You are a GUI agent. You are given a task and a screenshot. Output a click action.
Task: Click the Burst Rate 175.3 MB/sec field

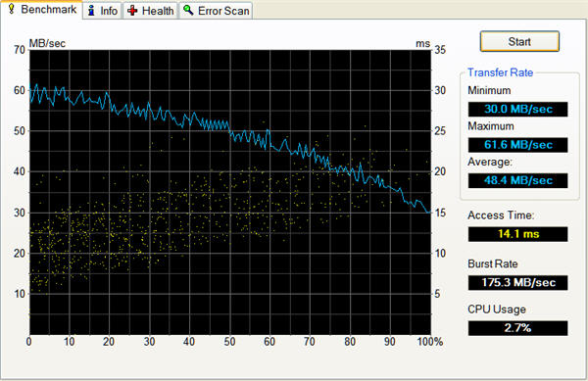click(517, 282)
